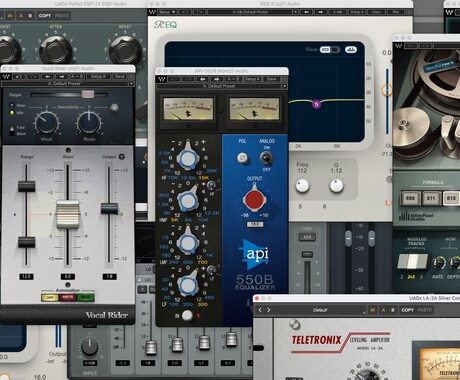Set Vocal Rider automation to WRITE
Viewport: 460px width, 380px height.
(x=68, y=298)
